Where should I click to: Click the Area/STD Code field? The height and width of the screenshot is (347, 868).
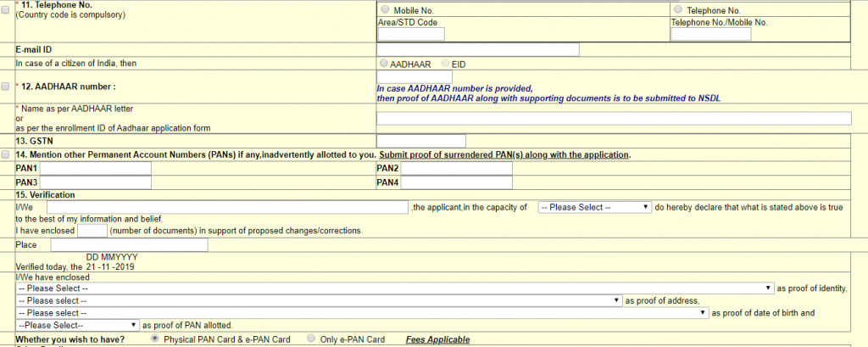pyautogui.click(x=411, y=35)
